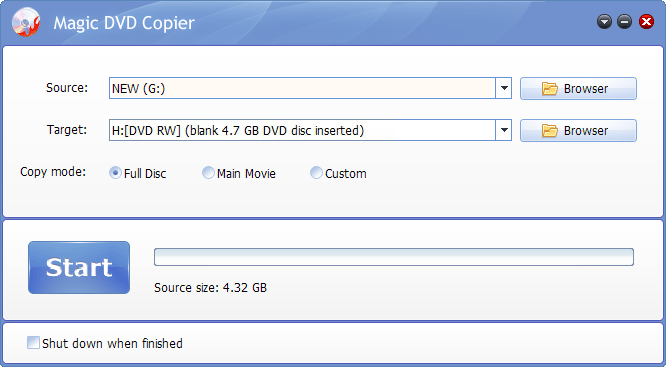
Task: Click folder icon on Source Browser button
Action: [x=550, y=88]
